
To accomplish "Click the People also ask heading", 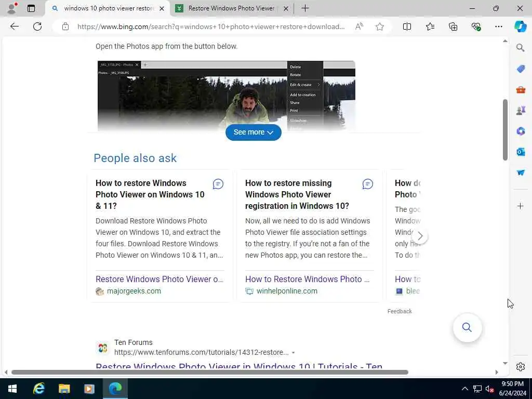I will [x=135, y=158].
